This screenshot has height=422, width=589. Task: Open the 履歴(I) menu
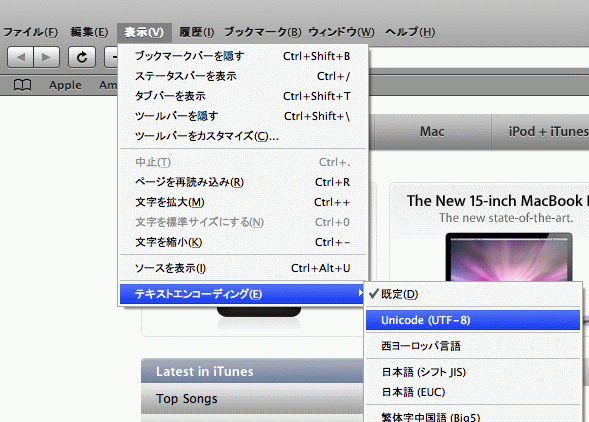[x=196, y=32]
